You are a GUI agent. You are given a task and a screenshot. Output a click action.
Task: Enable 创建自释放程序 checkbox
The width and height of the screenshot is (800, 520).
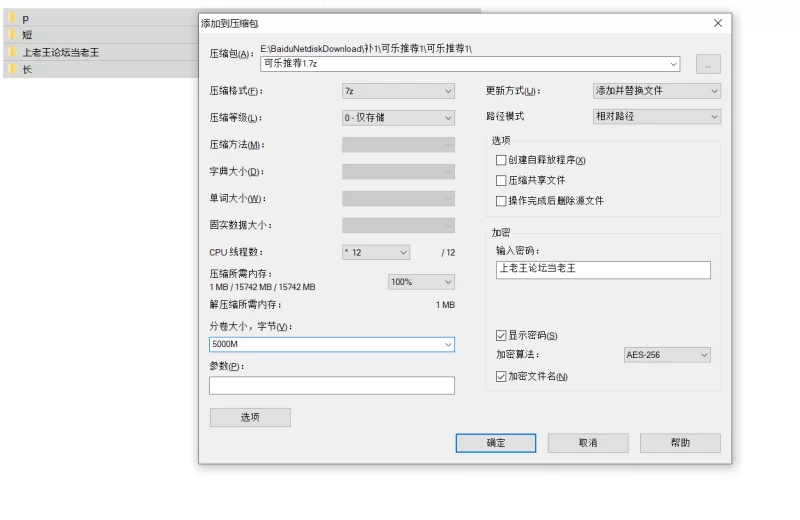click(x=501, y=160)
